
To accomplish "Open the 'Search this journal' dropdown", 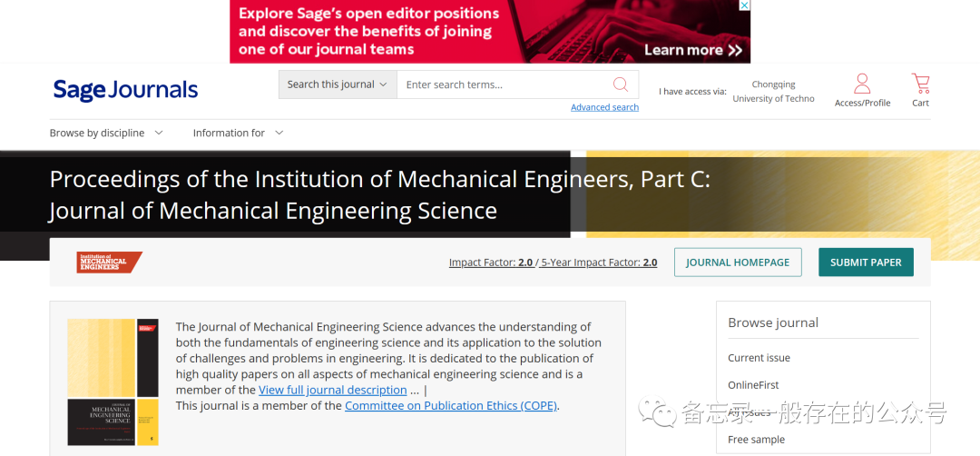I will click(x=338, y=84).
